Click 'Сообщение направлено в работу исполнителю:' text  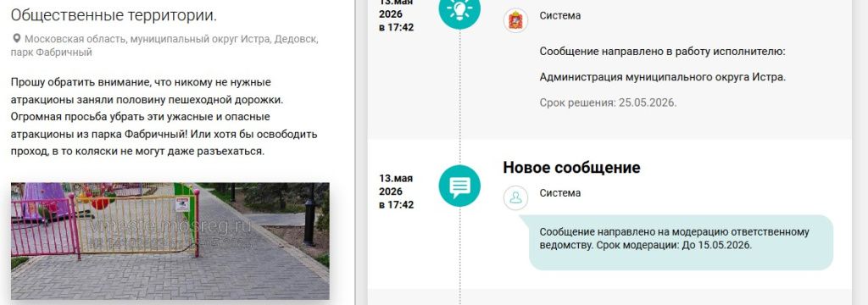pyautogui.click(x=663, y=52)
